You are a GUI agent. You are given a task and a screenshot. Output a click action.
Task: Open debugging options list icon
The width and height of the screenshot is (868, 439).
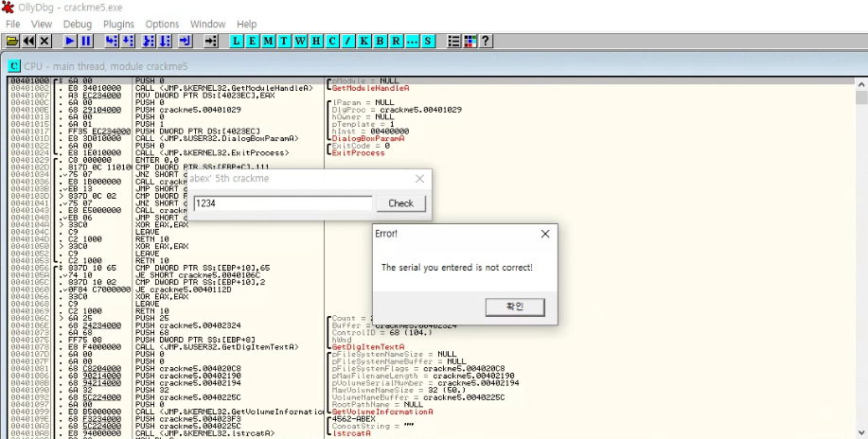coord(454,41)
